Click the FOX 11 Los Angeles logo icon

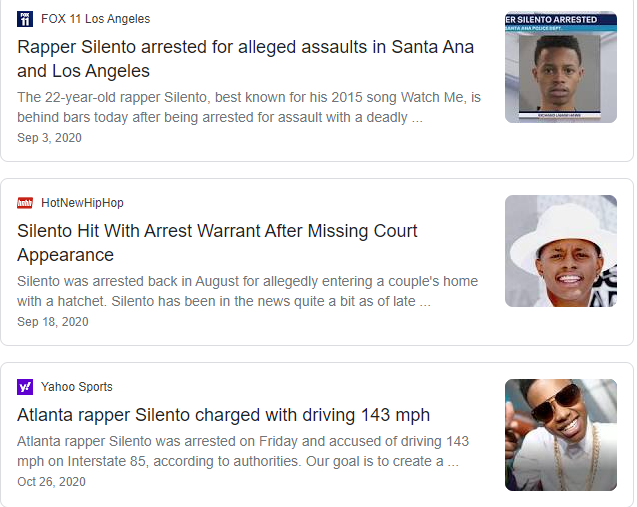coord(25,19)
